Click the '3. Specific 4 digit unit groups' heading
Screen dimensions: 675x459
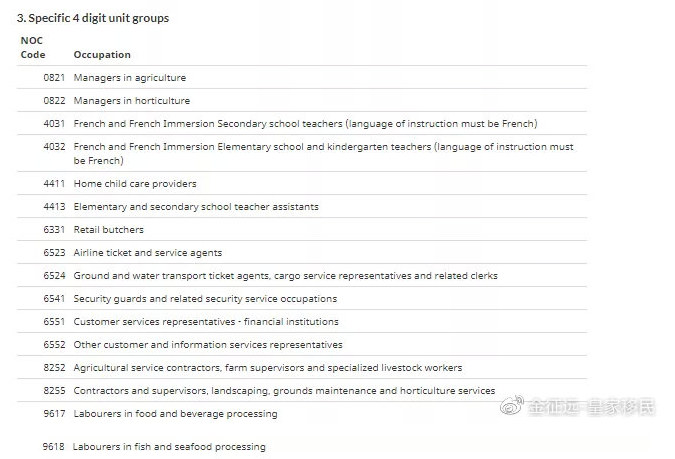click(x=93, y=18)
